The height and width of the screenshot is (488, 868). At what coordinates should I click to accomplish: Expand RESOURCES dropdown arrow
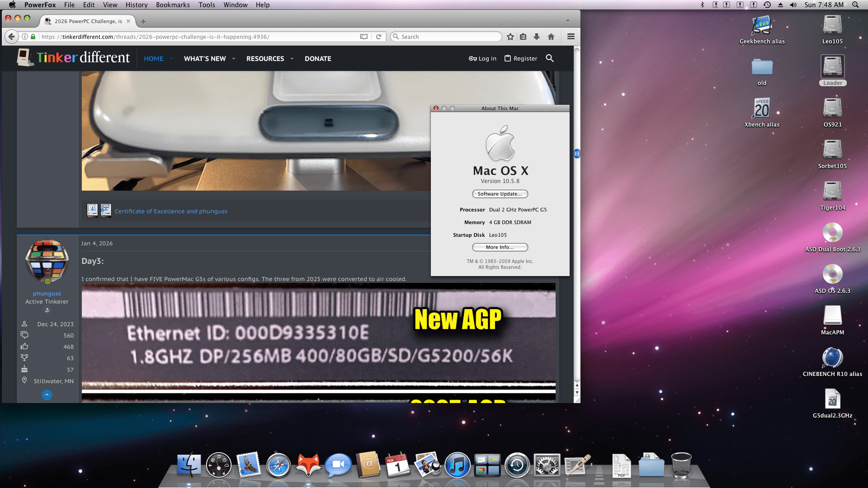[292, 59]
